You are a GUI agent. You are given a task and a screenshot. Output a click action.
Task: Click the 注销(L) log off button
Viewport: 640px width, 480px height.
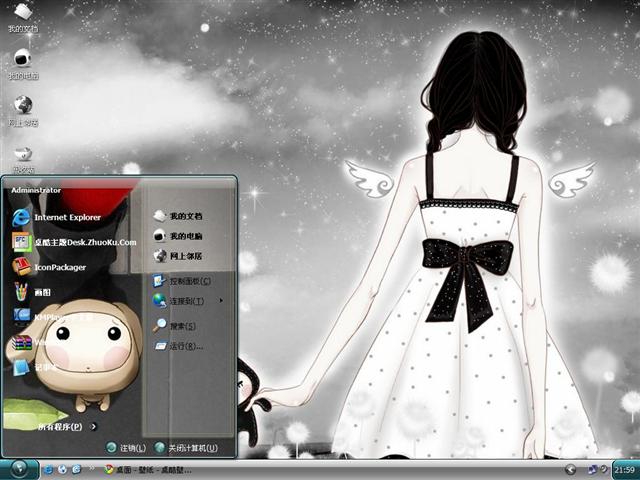tap(126, 448)
